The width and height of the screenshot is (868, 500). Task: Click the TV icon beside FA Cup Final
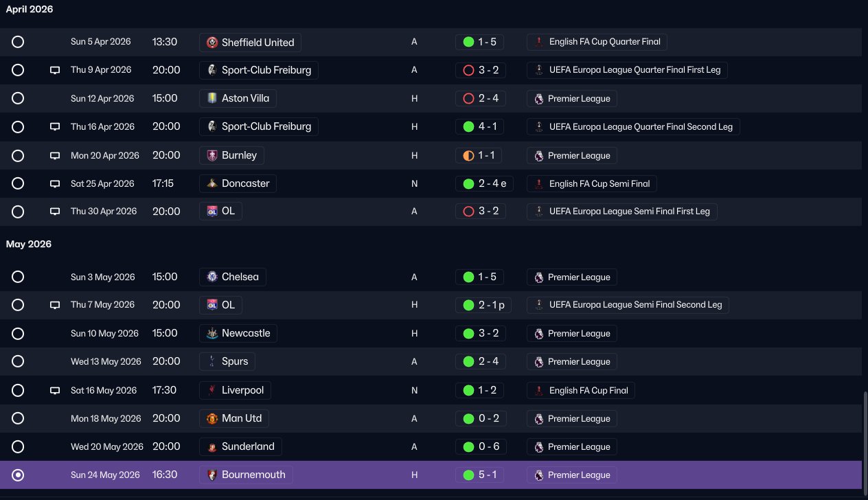pos(55,391)
